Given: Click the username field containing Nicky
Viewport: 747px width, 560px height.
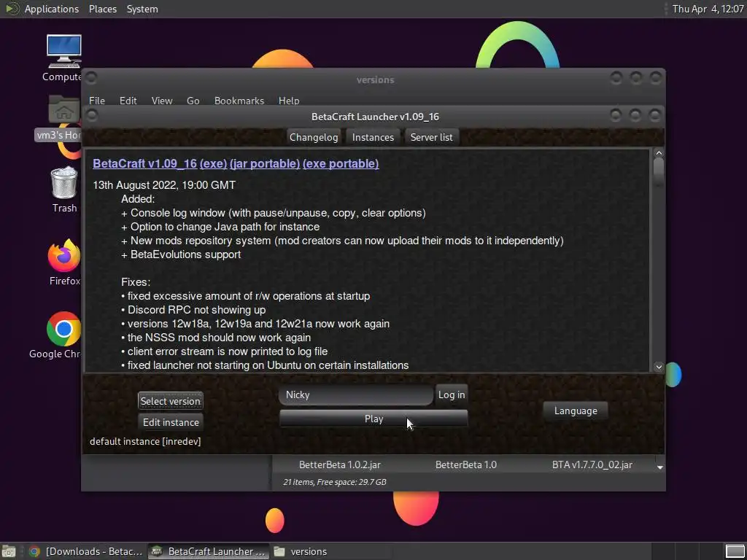Looking at the screenshot, I should point(356,394).
